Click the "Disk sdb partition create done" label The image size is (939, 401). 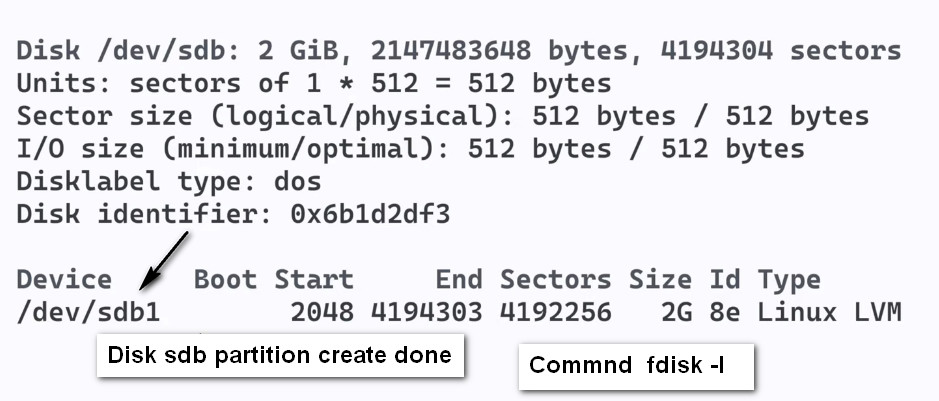[280, 356]
